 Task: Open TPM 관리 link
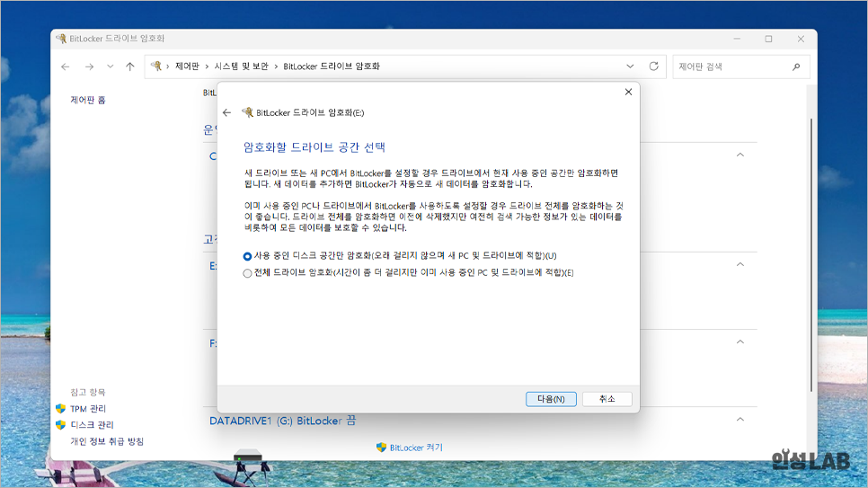88,409
